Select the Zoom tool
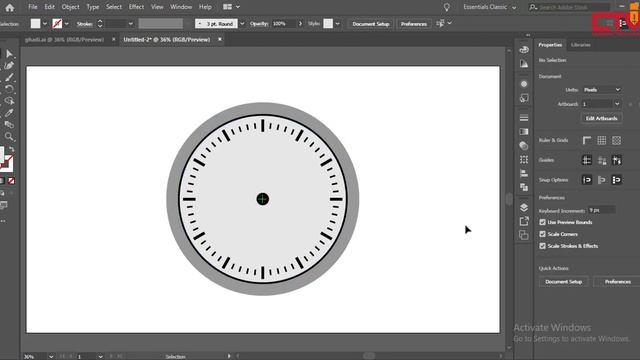 click(9, 136)
